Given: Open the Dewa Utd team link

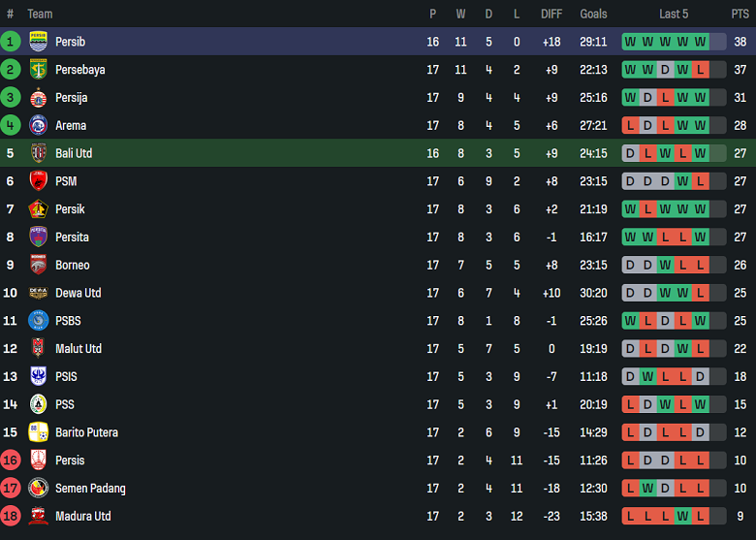Looking at the screenshot, I should pos(78,293).
